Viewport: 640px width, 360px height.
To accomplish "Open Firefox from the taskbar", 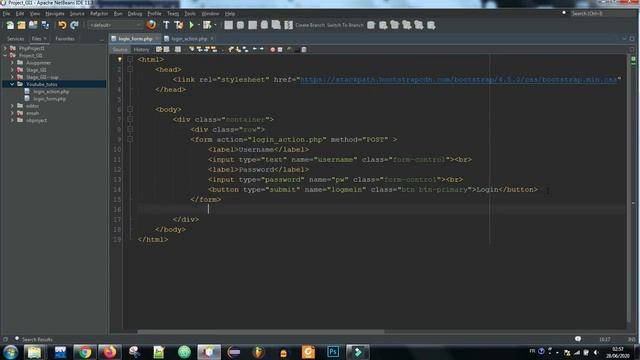I will [x=109, y=352].
